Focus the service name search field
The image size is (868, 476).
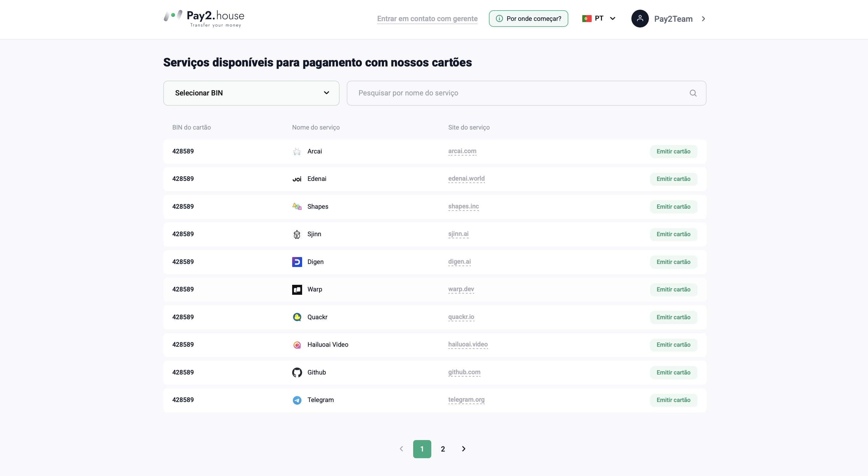tap(526, 93)
